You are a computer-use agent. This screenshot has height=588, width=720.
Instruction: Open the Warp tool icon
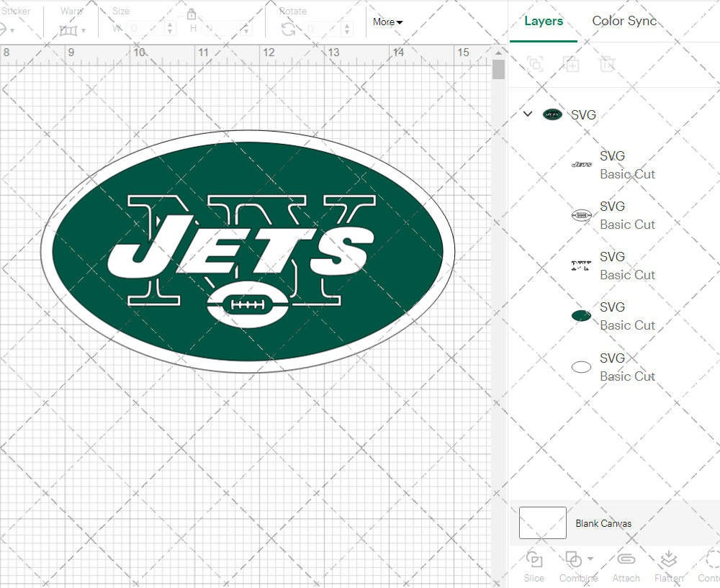tap(68, 30)
